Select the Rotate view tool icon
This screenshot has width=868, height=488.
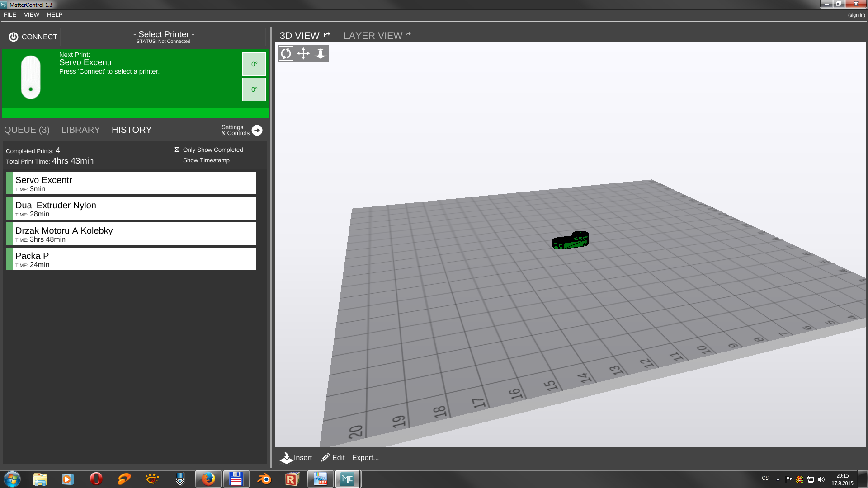pyautogui.click(x=286, y=53)
